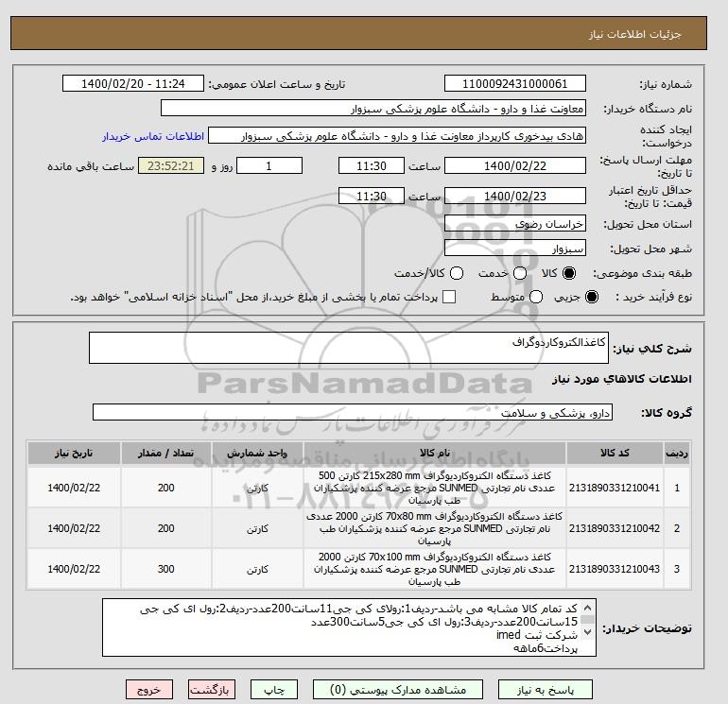Click the نام کالا column header

coord(435,453)
